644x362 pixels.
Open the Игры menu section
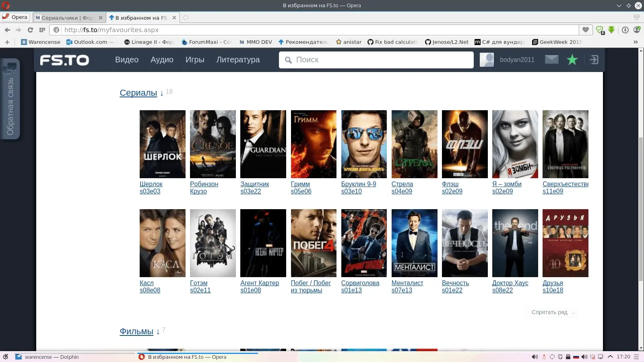click(x=195, y=60)
